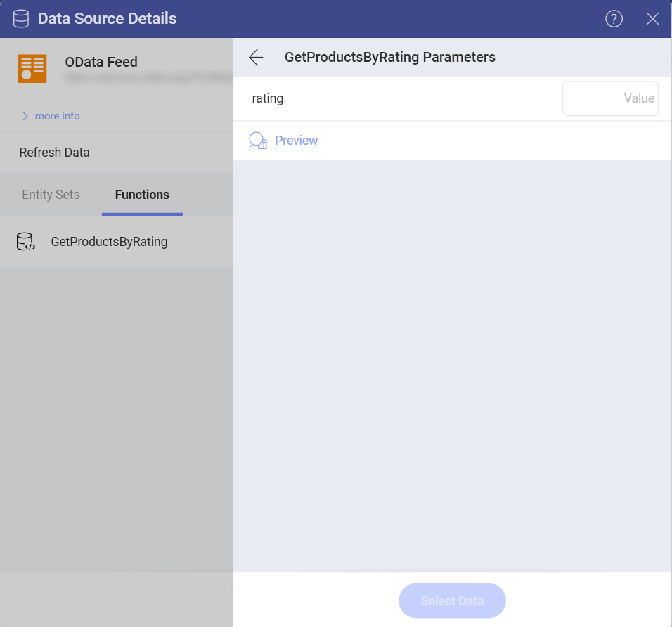Click the Preview magnifier chart icon
This screenshot has height=627, width=672.
(x=257, y=141)
